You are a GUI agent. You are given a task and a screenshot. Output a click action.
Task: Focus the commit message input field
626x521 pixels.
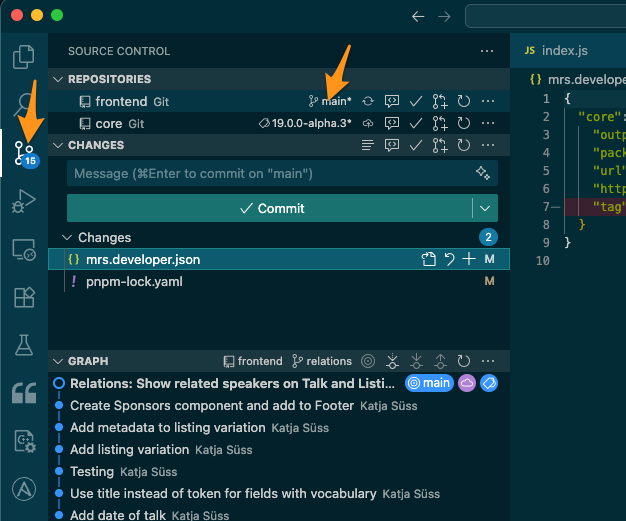(270, 173)
